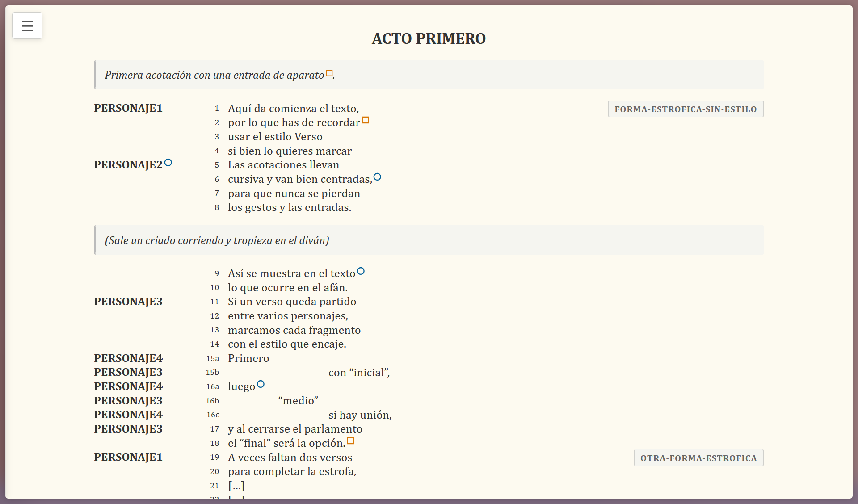Click the circle marker after "luego"
This screenshot has width=858, height=504.
pos(261,383)
